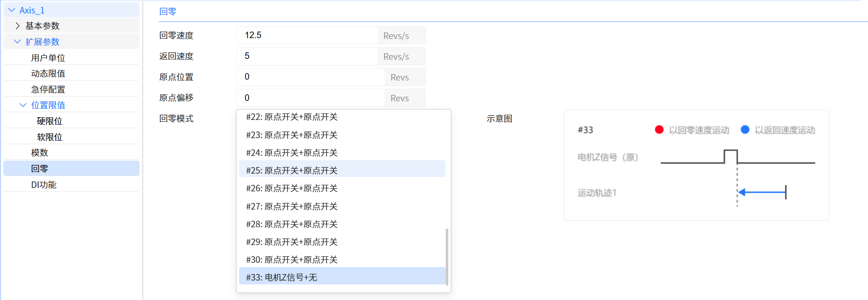Click the homing mode list scrollbar thumb
Image resolution: width=868 pixels, height=300 pixels.
[447, 257]
